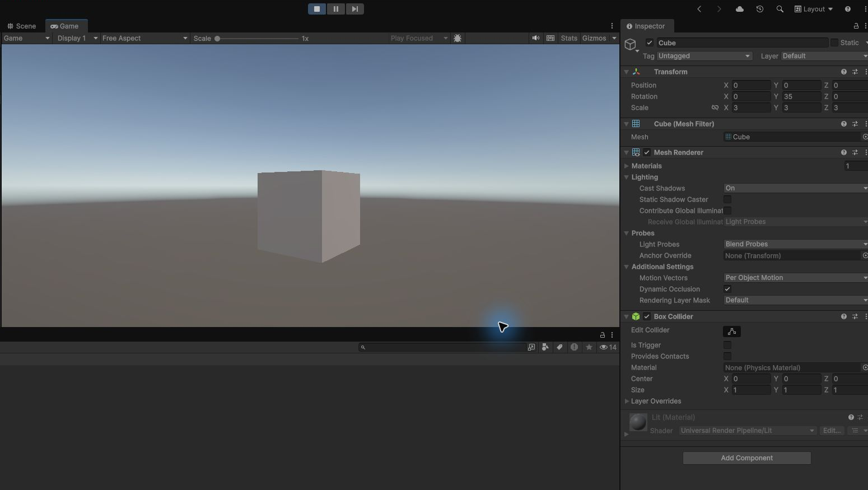This screenshot has height=490, width=868.
Task: Click the Add Component button
Action: pos(747,458)
